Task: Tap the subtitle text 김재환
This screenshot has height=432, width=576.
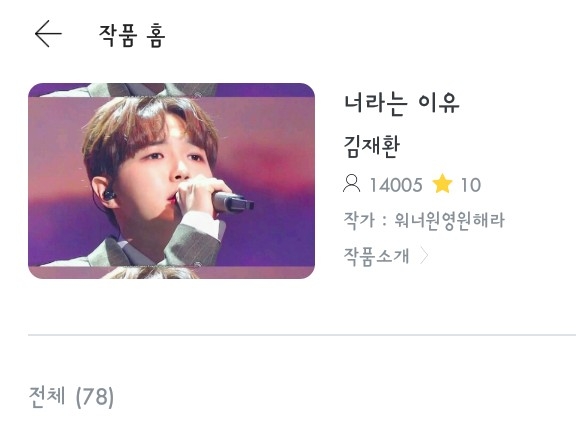Action: pos(371,146)
